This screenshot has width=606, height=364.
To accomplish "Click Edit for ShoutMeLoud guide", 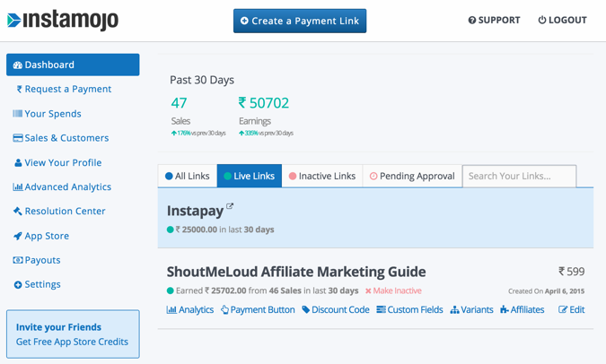I will tap(572, 309).
